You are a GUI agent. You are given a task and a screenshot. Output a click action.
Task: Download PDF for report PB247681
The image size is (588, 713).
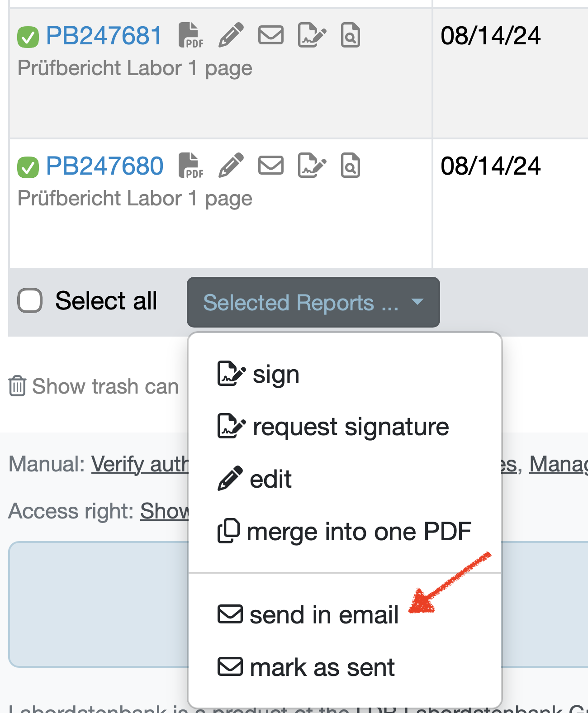pos(190,35)
